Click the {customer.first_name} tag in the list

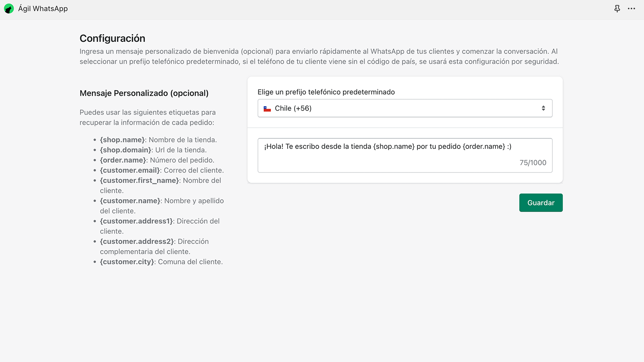(x=139, y=181)
